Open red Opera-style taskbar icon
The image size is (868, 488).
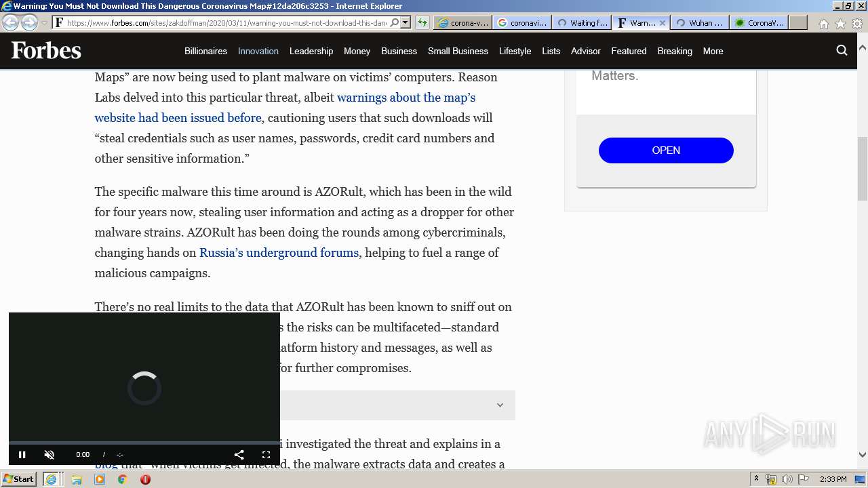pos(145,479)
